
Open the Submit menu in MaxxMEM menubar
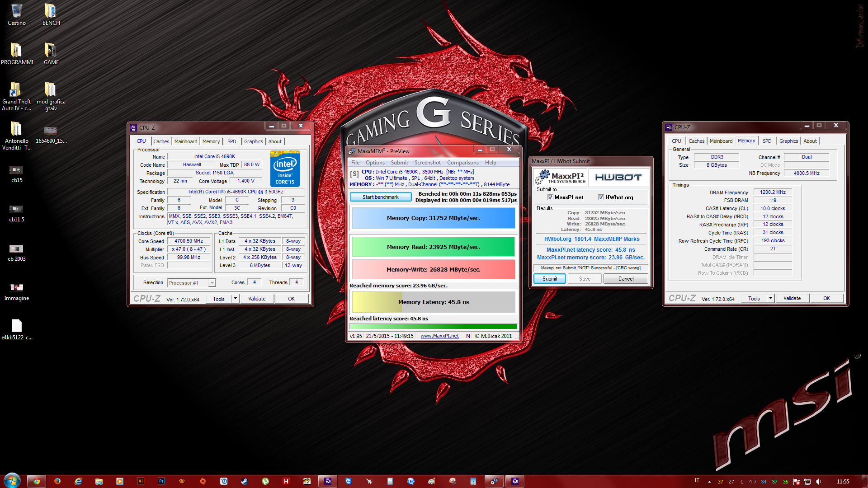[400, 163]
